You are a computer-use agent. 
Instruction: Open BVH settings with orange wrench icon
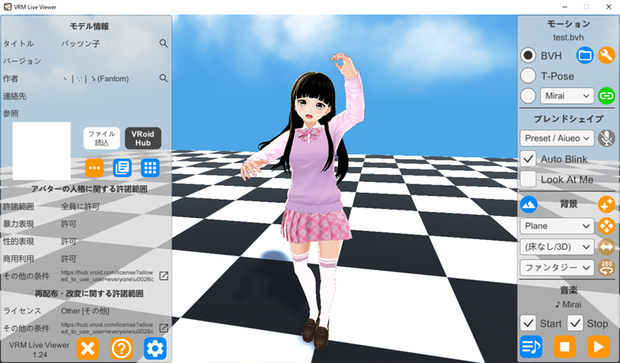tap(607, 55)
